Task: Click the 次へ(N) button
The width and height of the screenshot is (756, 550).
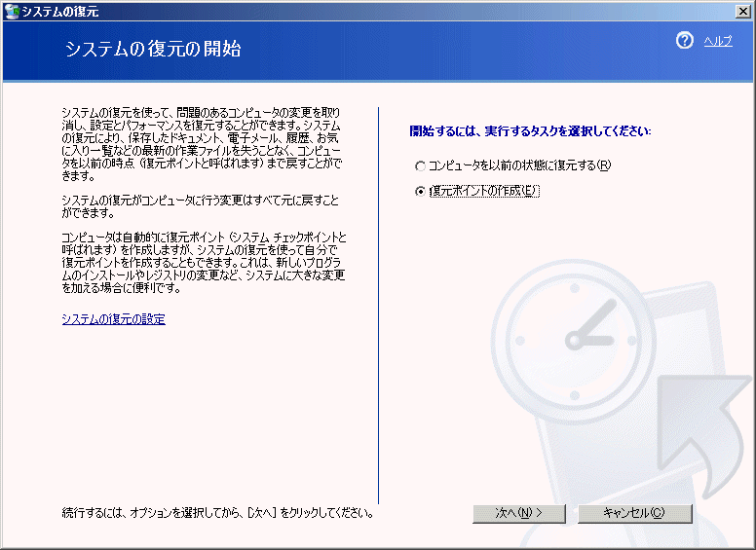Action: [519, 513]
